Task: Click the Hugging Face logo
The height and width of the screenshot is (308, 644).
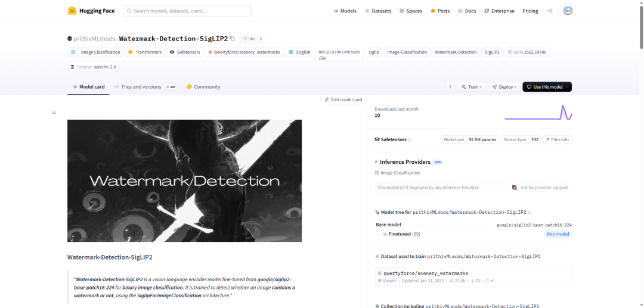Action: [91, 11]
